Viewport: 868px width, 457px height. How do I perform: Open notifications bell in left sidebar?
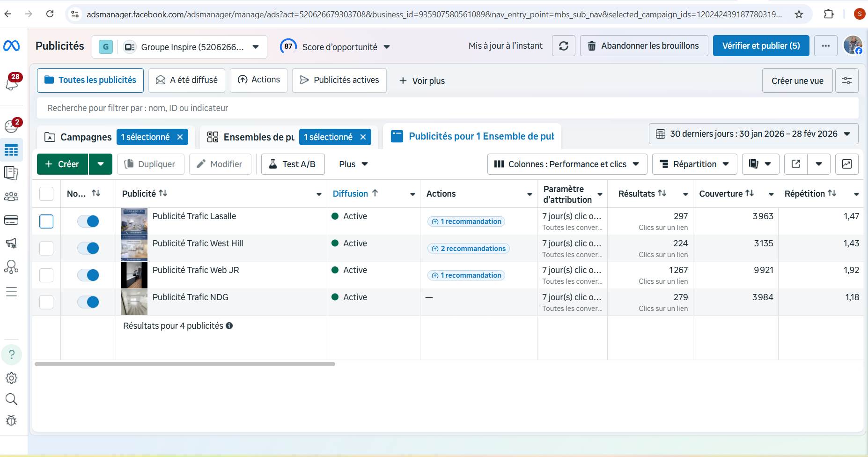[x=12, y=82]
